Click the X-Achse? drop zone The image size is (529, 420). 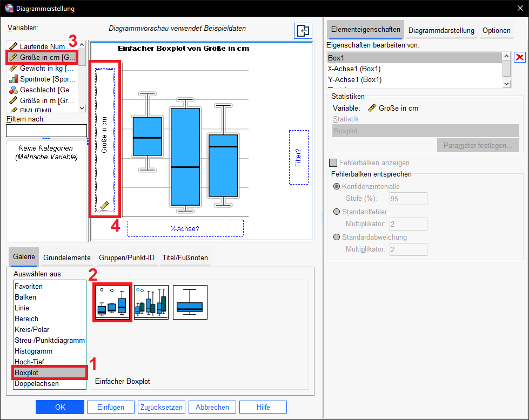[x=185, y=228]
